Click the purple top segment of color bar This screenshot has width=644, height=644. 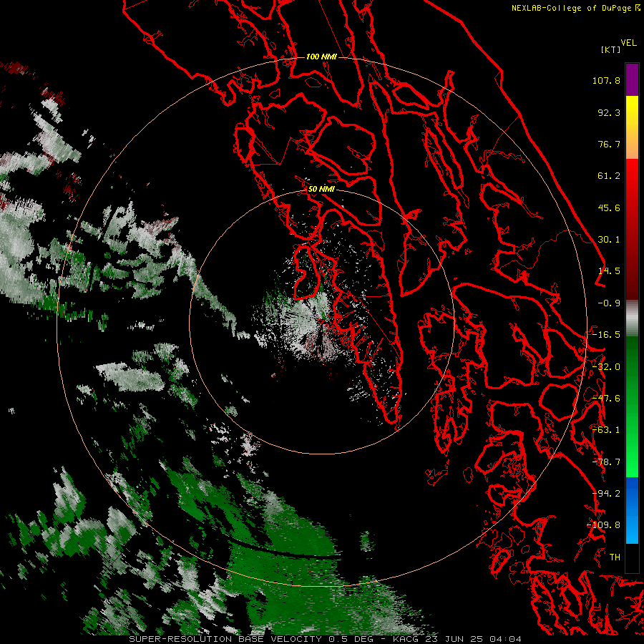(632, 79)
